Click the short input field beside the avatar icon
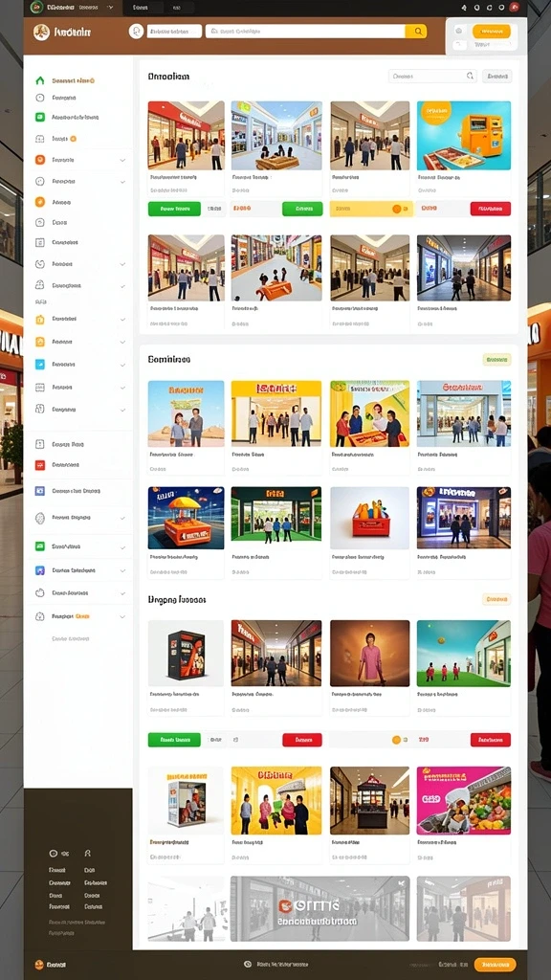The height and width of the screenshot is (980, 551). [174, 32]
